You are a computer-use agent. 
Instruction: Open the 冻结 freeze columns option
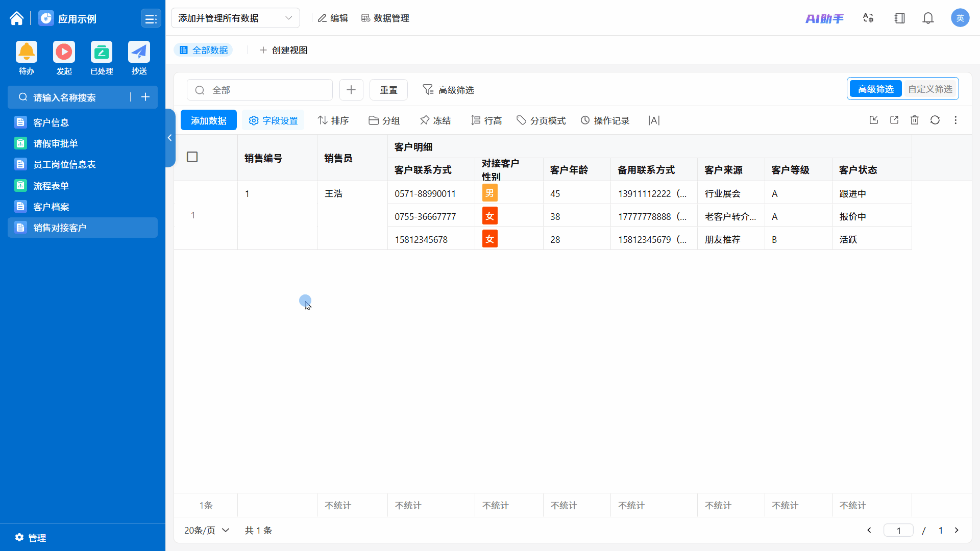[x=435, y=120]
